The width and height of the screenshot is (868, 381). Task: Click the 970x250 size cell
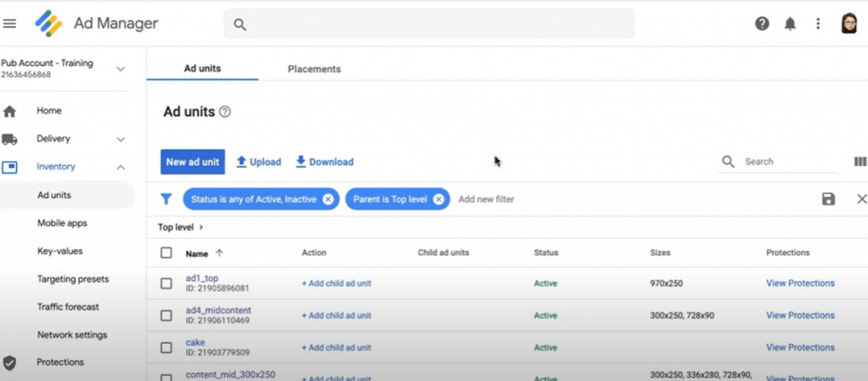(x=666, y=284)
